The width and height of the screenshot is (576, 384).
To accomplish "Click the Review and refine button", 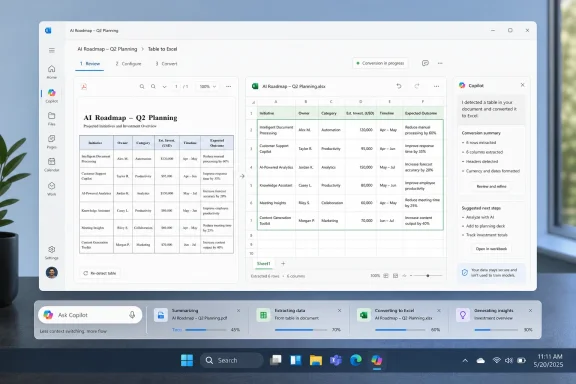I will (x=491, y=186).
